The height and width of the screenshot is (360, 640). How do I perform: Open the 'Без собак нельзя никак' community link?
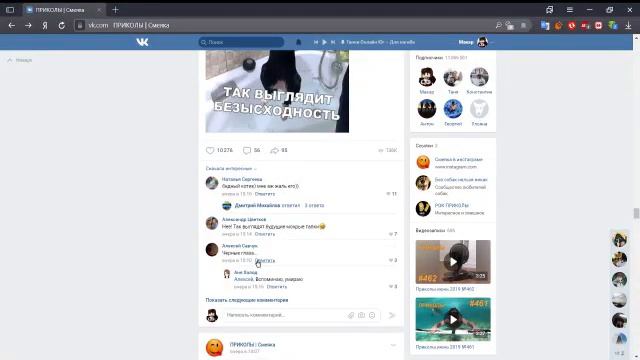pos(461,180)
